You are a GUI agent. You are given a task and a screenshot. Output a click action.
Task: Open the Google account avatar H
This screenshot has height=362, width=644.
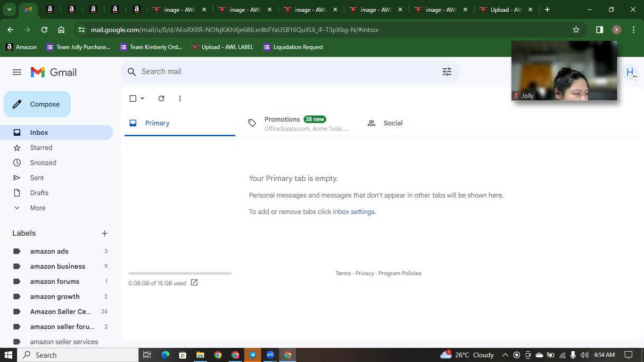pos(630,72)
